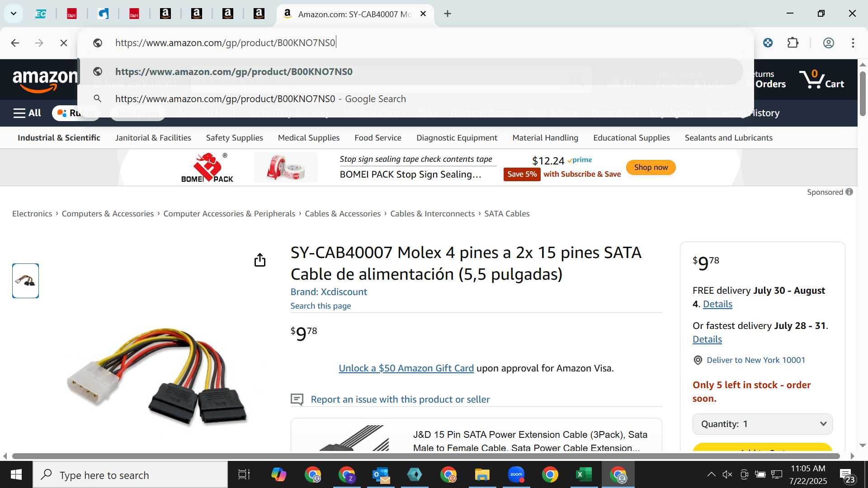This screenshot has height=488, width=868.
Task: Open the blue extension icon in toolbar
Action: click(x=768, y=43)
